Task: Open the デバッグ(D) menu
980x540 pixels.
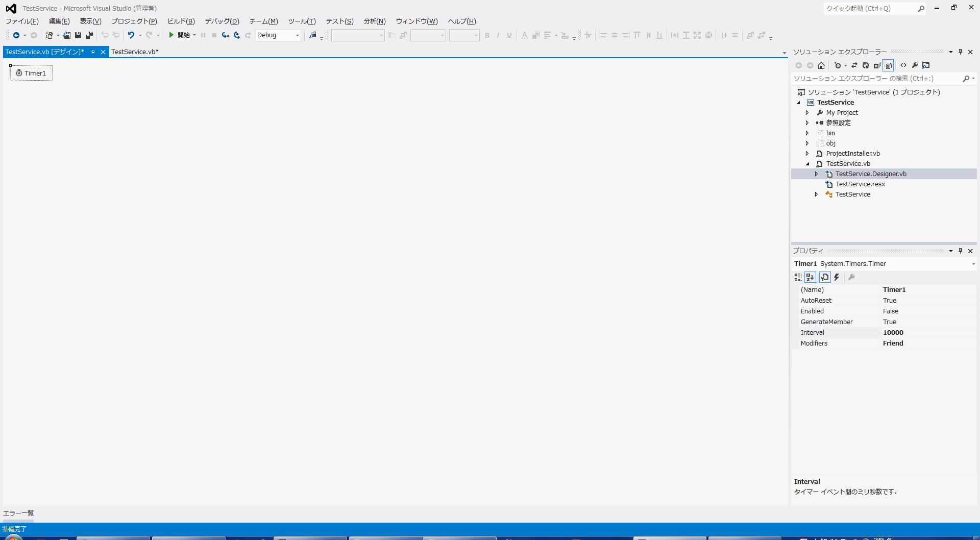Action: click(x=222, y=21)
